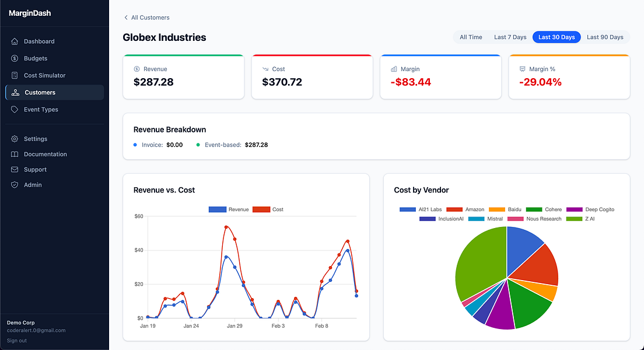
Task: Click the MarginDash logo
Action: tap(30, 13)
